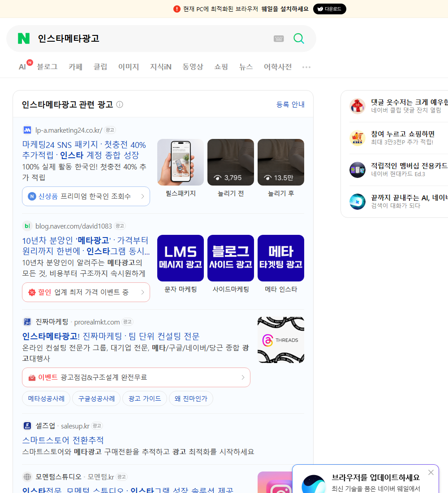448x493 pixels.
Task: Click the Whale browser icon in update popup
Action: coord(314,484)
